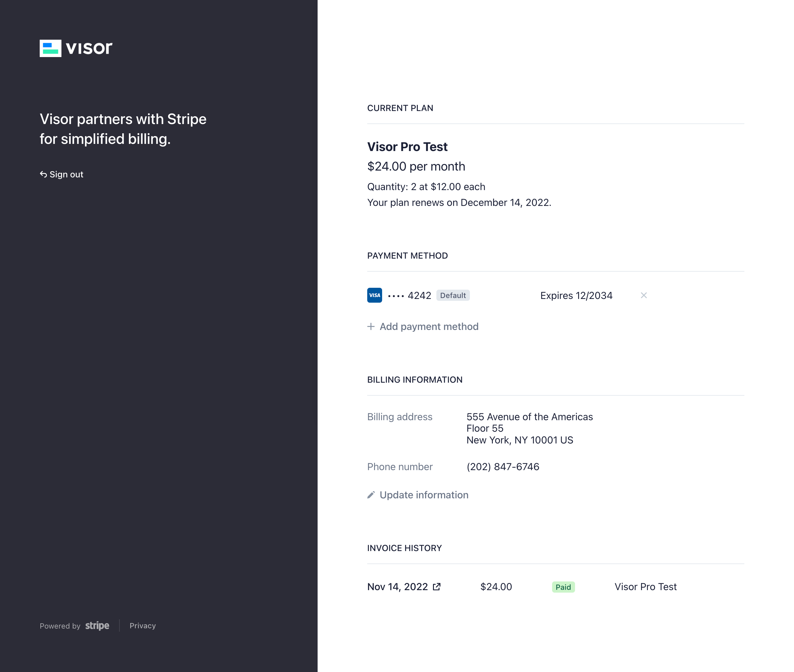Open the Nov 14, 2022 invoice
This screenshot has height=672, width=794.
[x=397, y=587]
